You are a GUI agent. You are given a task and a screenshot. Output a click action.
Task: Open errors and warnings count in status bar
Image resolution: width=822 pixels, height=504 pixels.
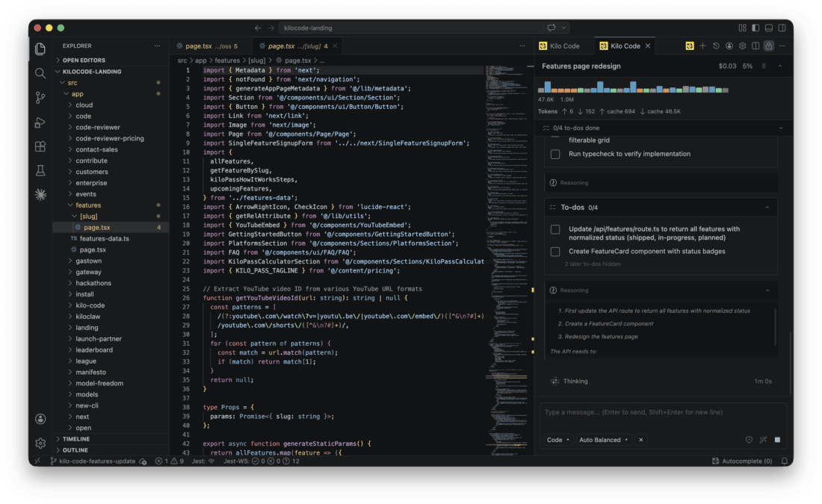click(170, 461)
